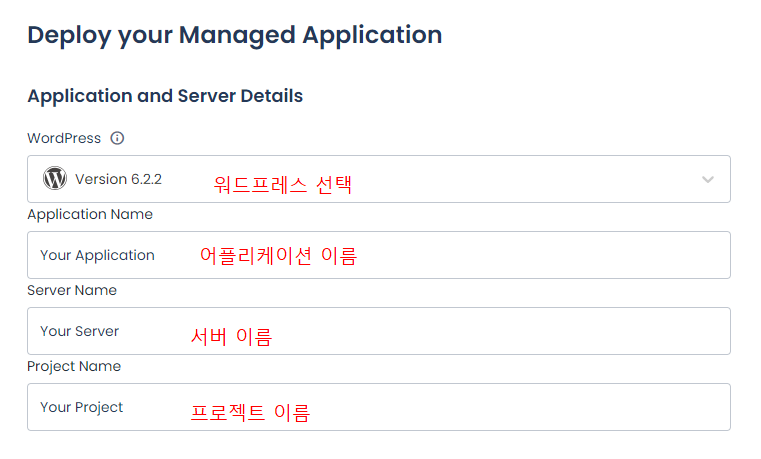Click the Deploy your Managed Application title
Screen dimensions: 761x459
(x=234, y=35)
